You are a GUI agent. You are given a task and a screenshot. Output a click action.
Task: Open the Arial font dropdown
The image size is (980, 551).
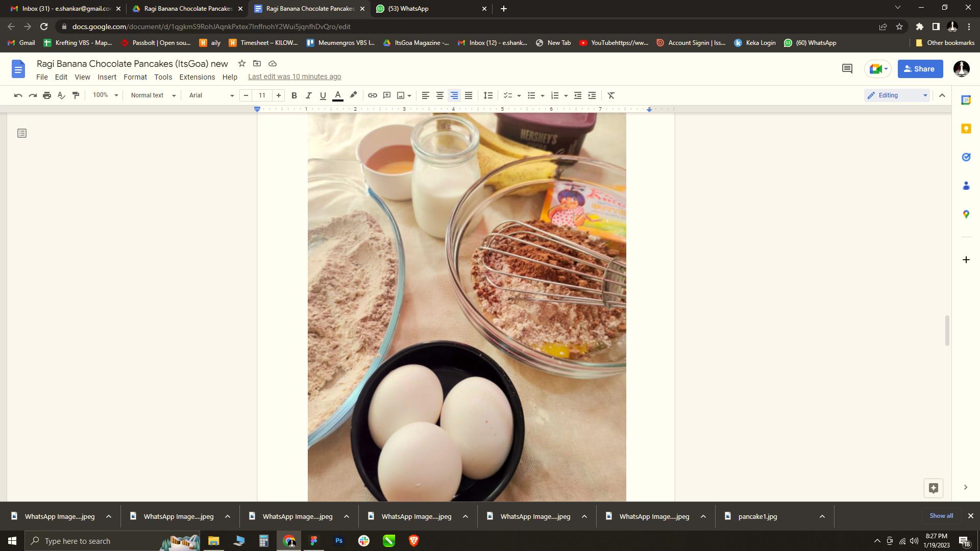[x=211, y=95]
